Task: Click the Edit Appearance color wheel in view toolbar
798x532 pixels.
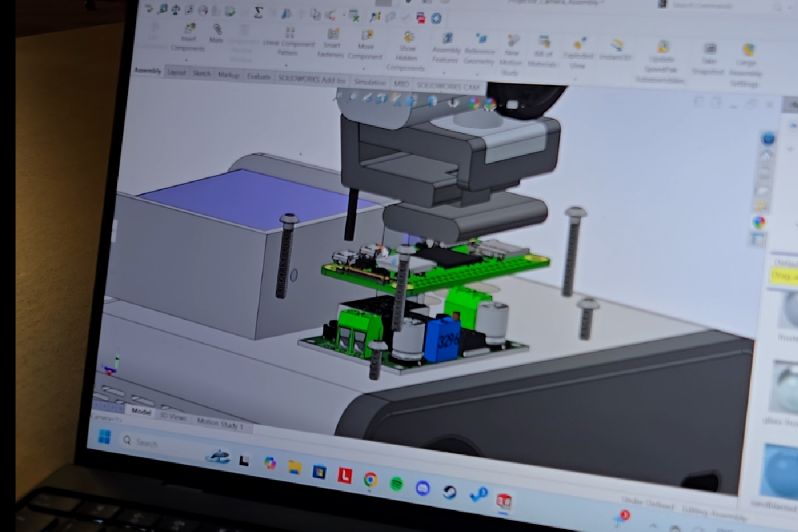Action: click(475, 104)
